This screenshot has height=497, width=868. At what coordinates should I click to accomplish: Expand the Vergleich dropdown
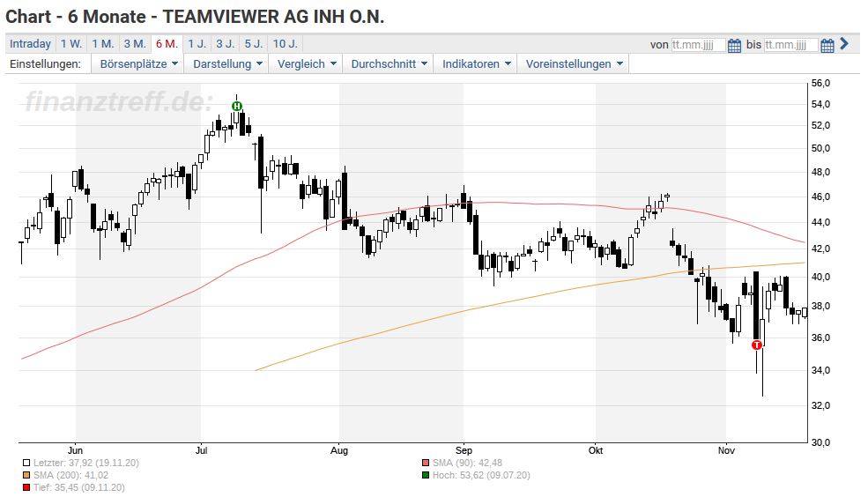coord(306,63)
